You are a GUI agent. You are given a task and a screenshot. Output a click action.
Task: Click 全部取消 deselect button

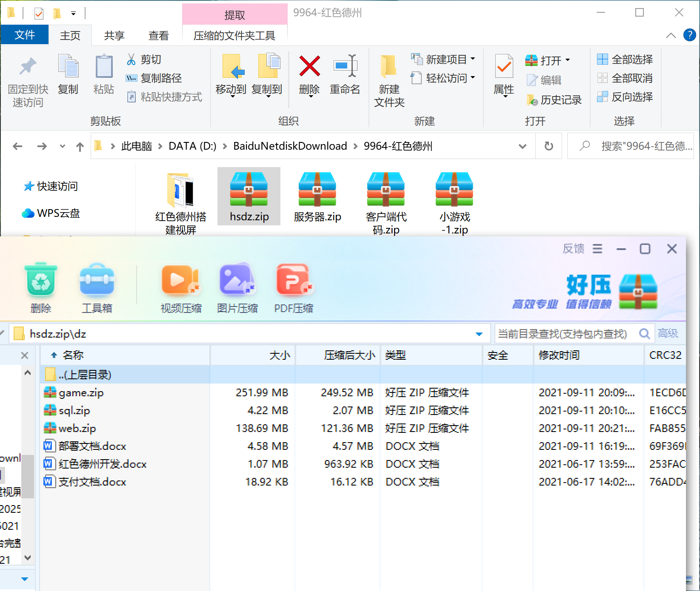point(625,78)
